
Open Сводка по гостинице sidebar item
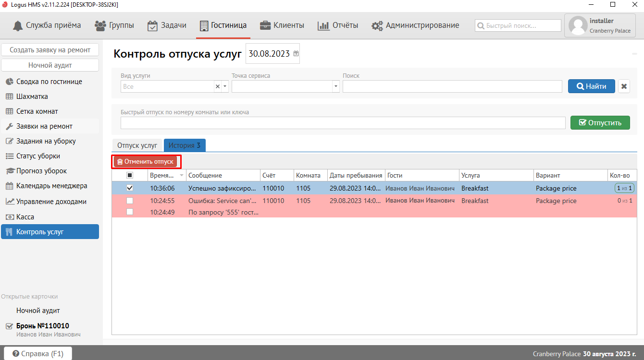pyautogui.click(x=49, y=82)
